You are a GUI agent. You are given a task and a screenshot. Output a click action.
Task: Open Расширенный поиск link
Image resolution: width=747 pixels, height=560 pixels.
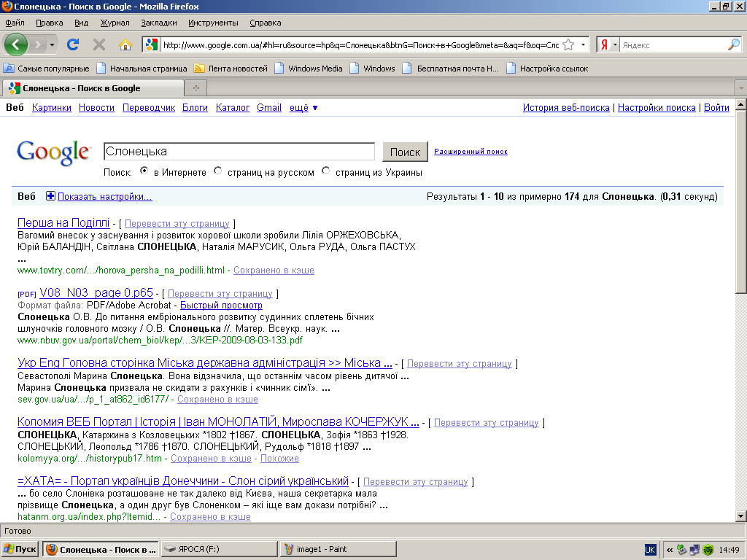point(471,152)
